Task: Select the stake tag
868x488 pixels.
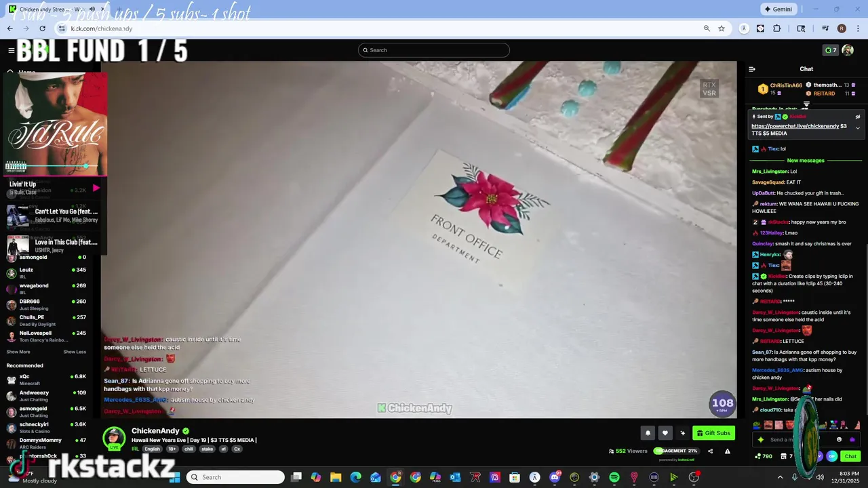Action: point(208,449)
